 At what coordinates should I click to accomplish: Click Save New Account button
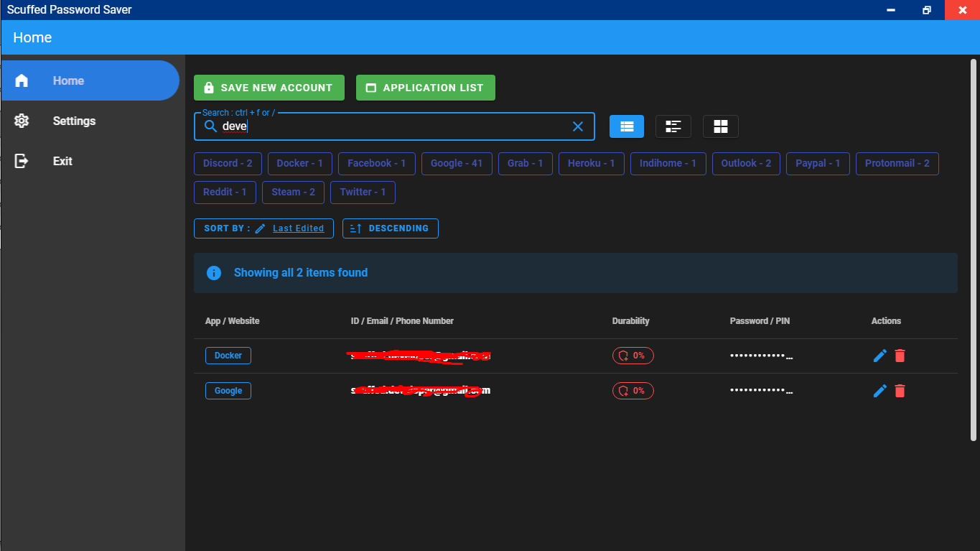pyautogui.click(x=269, y=88)
